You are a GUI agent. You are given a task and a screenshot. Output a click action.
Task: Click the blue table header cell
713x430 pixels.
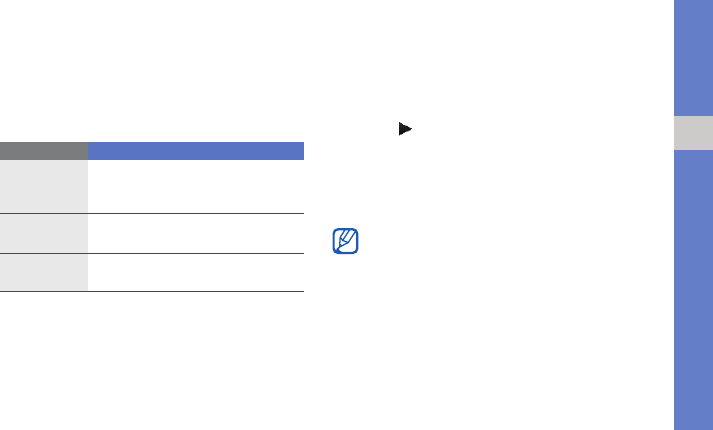coord(195,150)
